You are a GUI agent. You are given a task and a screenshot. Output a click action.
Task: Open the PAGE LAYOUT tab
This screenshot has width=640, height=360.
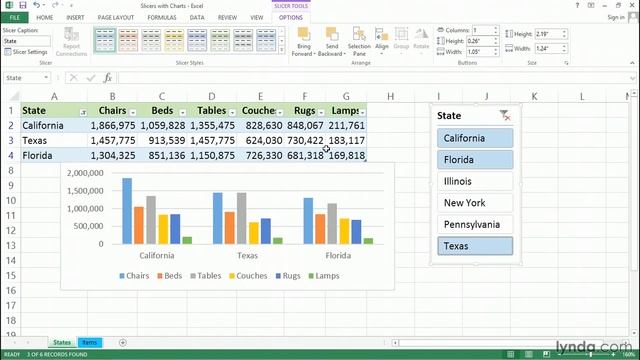point(116,18)
